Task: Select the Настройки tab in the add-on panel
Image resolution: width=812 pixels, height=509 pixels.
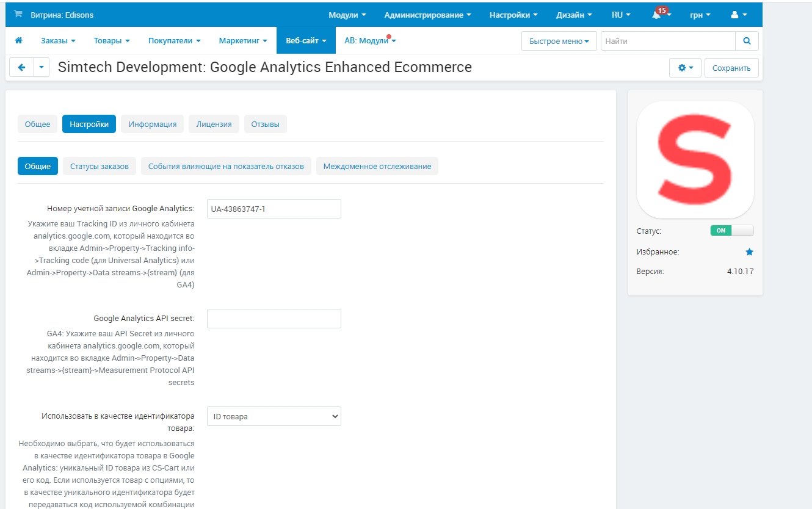Action: point(89,124)
